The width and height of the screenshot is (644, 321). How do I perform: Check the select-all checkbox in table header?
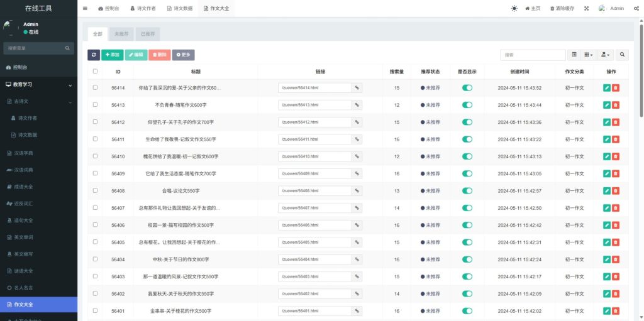[x=95, y=72]
